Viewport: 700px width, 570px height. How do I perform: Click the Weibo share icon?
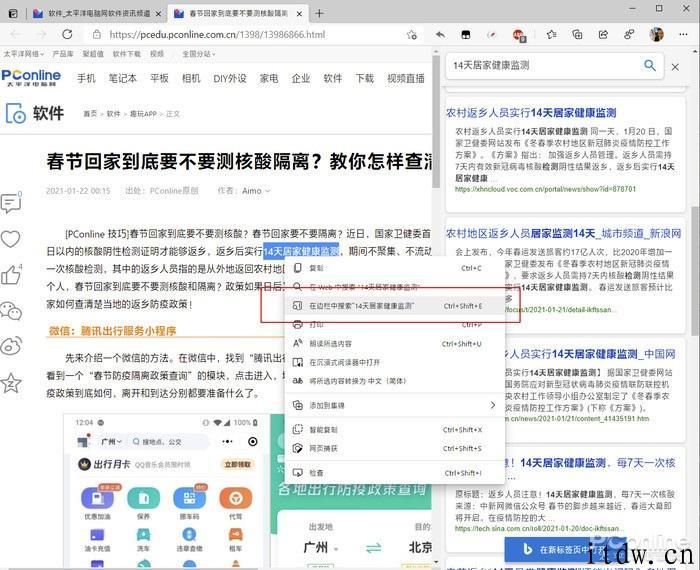(x=11, y=346)
